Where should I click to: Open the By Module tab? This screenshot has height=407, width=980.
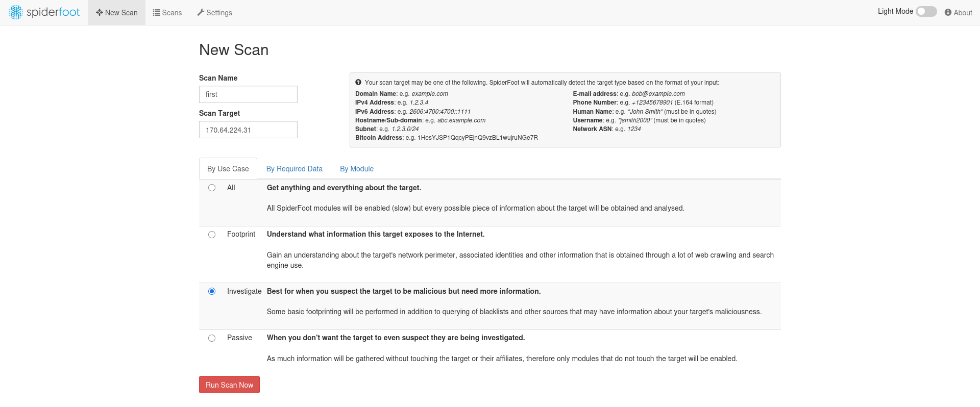[x=357, y=169]
